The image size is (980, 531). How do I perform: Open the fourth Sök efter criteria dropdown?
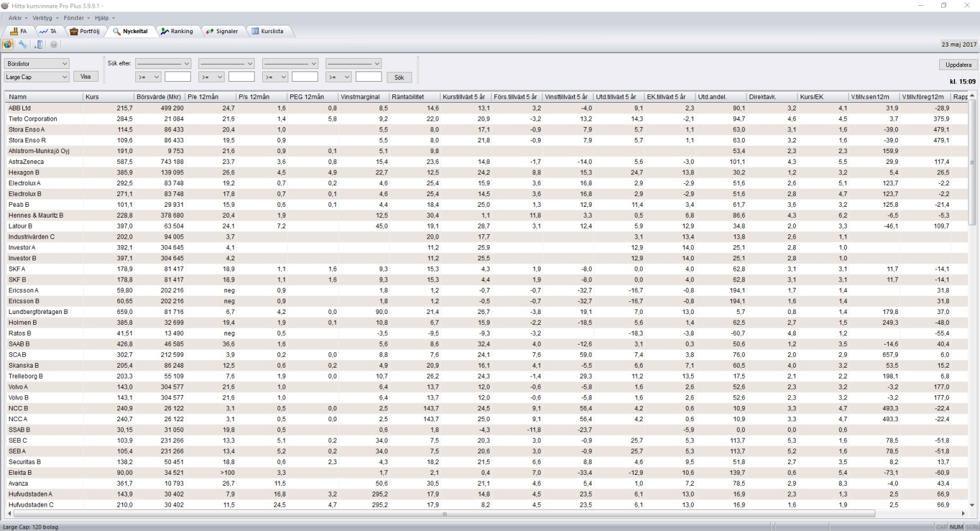pos(353,63)
